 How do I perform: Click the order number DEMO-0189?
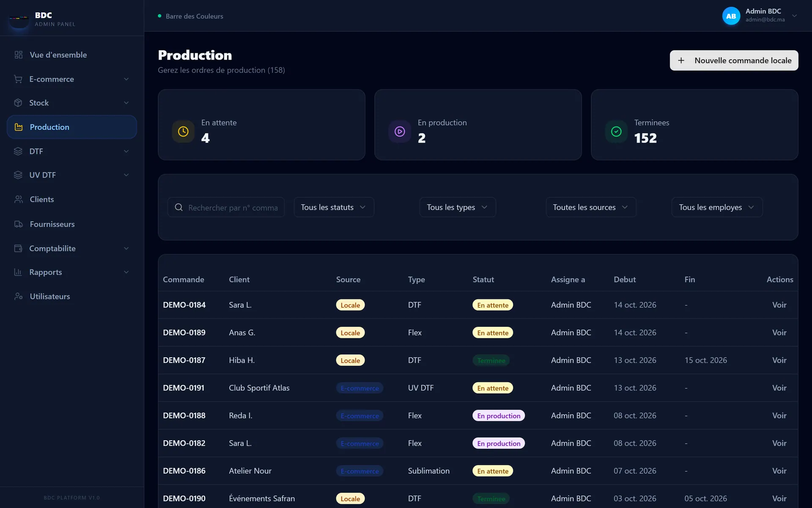pyautogui.click(x=184, y=333)
